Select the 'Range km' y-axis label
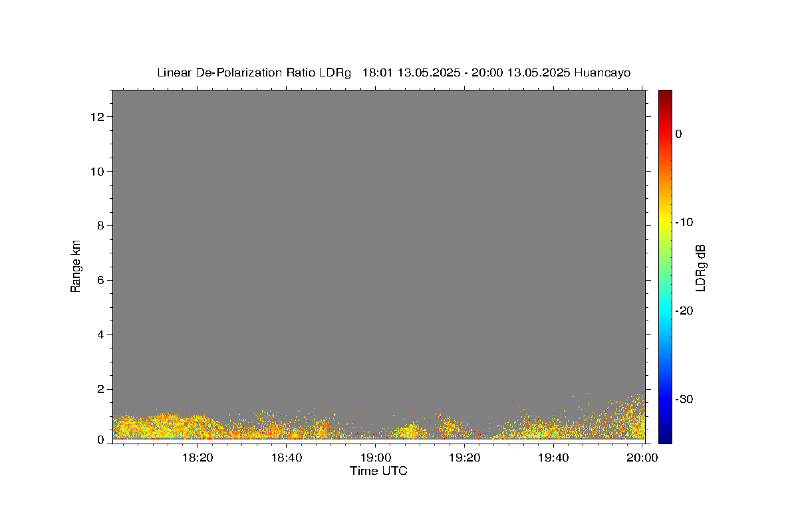 pos(76,266)
